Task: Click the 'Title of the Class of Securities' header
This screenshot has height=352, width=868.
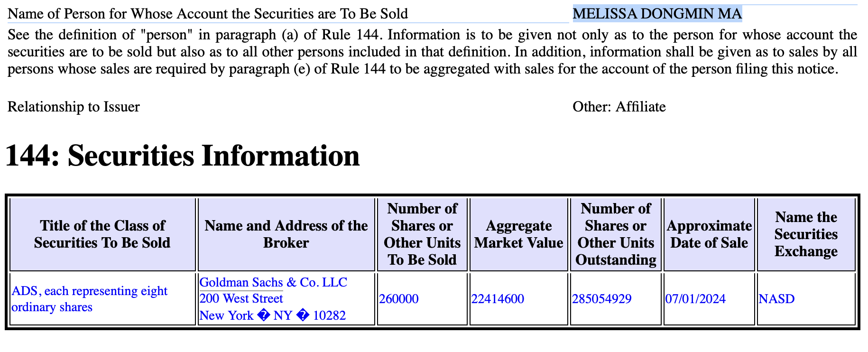Action: click(102, 234)
